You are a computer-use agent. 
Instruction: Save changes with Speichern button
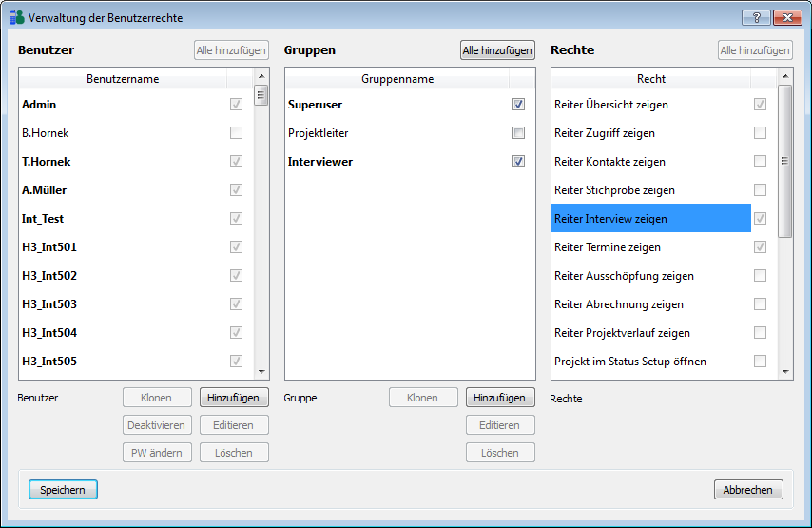point(63,490)
